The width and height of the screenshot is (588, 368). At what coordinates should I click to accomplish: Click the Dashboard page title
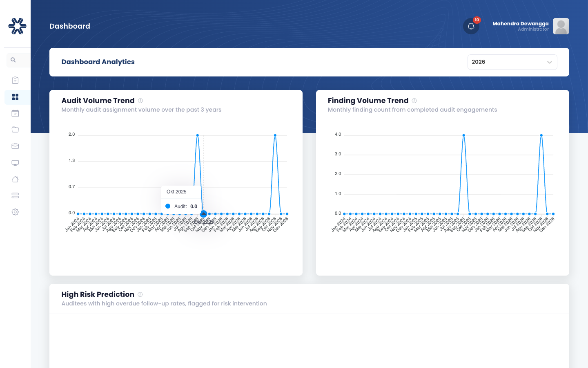pos(70,26)
